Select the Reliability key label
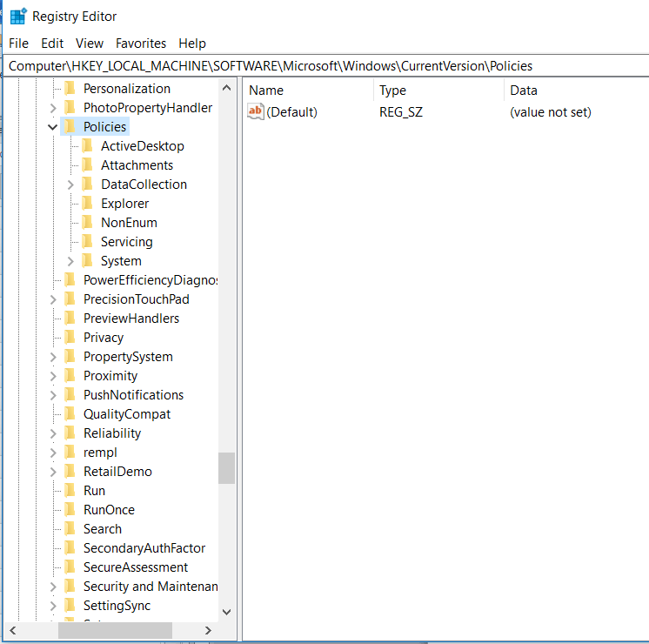Screen dimensions: 649x644 pos(112,433)
